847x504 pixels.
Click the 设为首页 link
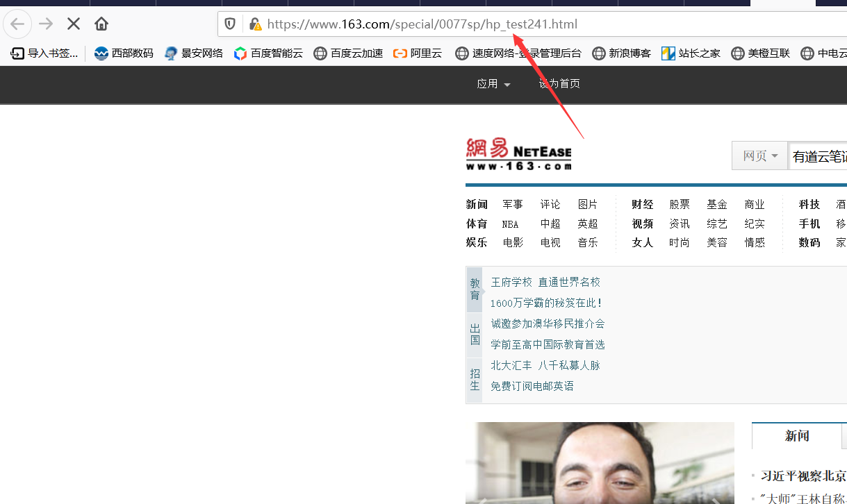[x=559, y=84]
